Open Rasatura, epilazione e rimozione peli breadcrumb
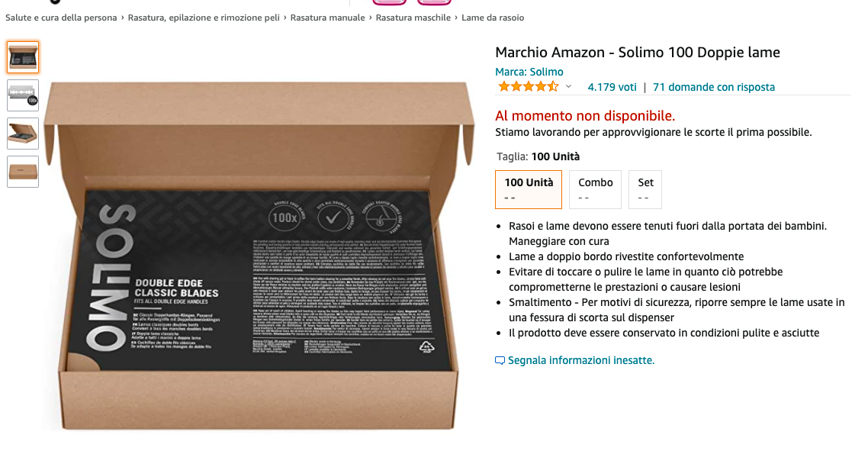 point(204,18)
